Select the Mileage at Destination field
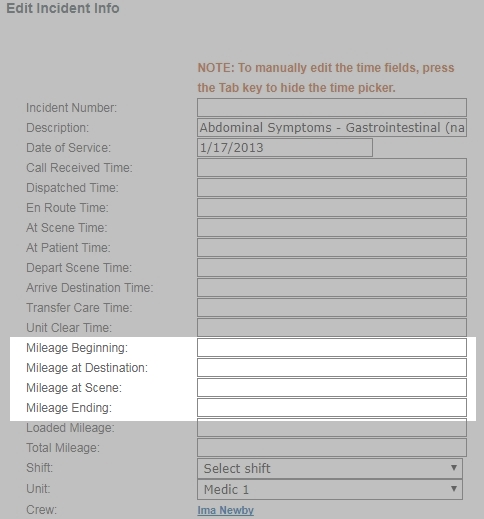The height and width of the screenshot is (519, 484). point(332,367)
